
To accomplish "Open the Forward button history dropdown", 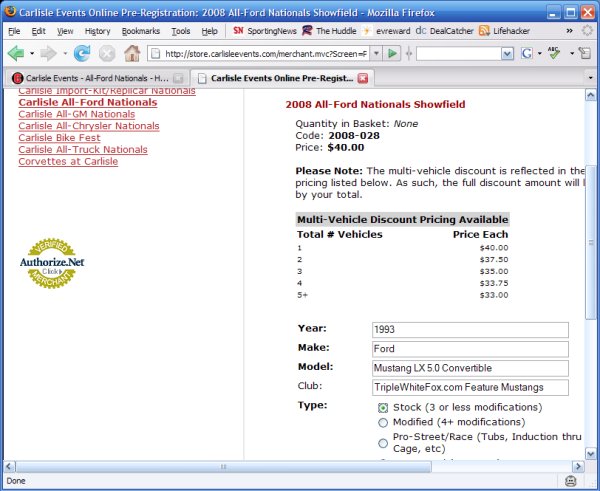I will tap(65, 53).
